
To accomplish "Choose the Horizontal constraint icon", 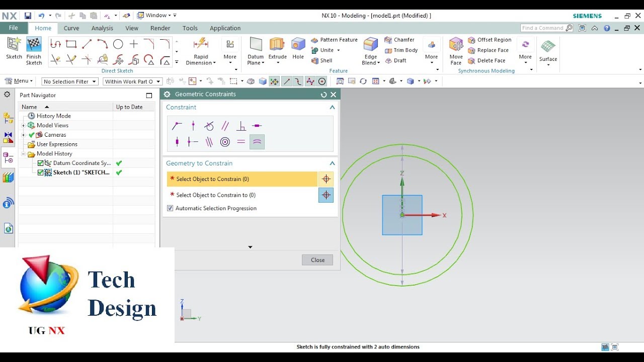I will pyautogui.click(x=257, y=126).
